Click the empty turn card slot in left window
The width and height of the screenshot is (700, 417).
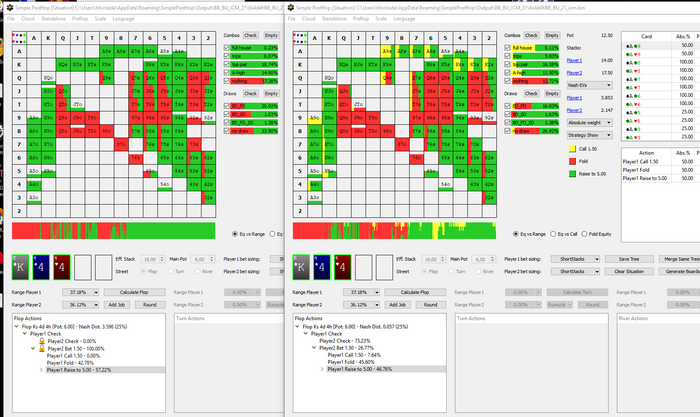pyautogui.click(x=83, y=267)
